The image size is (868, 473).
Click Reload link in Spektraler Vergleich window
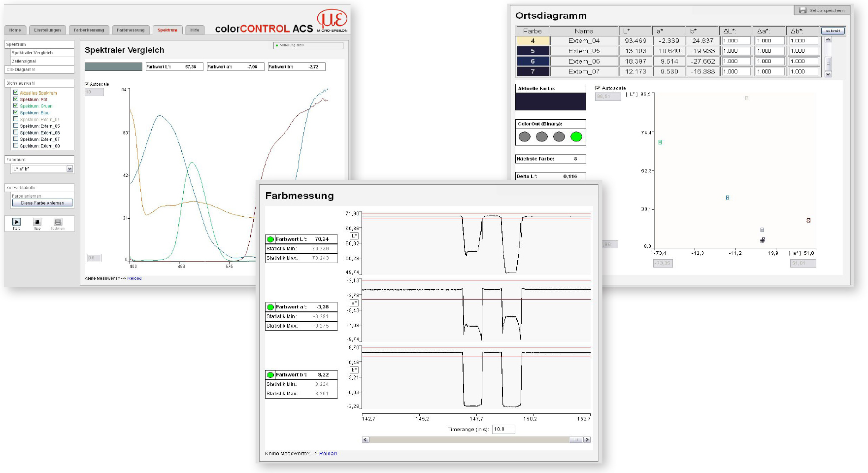click(134, 278)
